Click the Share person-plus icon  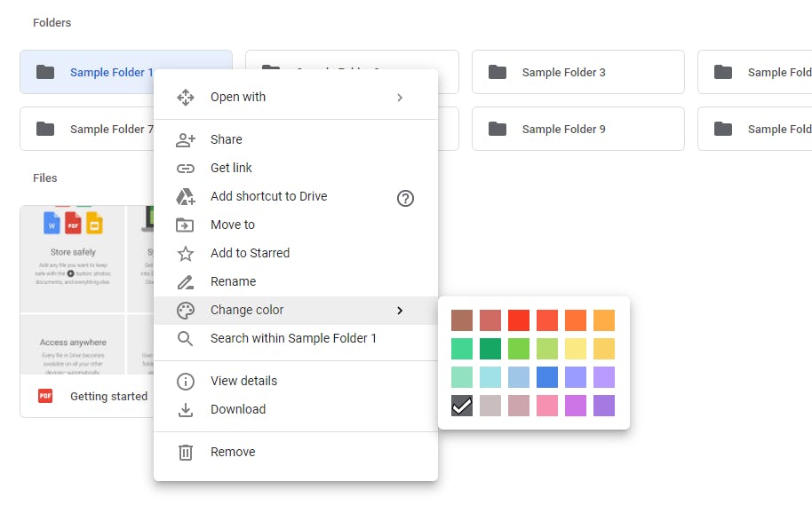(185, 139)
